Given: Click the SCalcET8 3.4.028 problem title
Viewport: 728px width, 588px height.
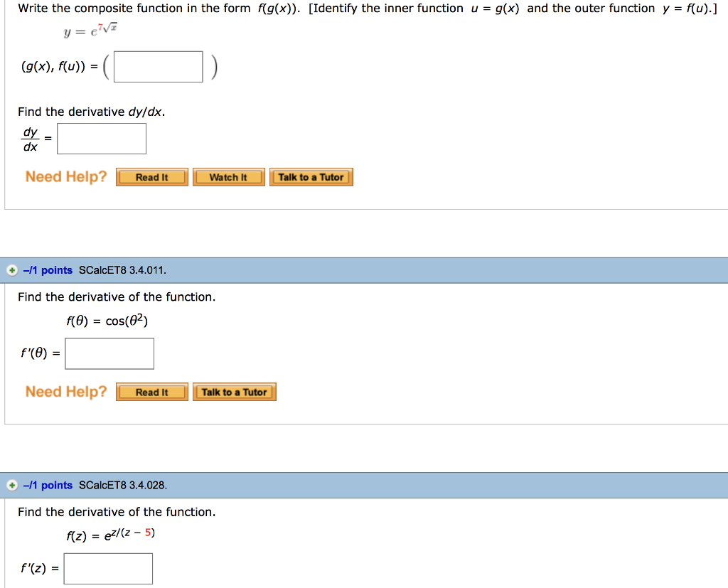Looking at the screenshot, I should click(x=122, y=485).
